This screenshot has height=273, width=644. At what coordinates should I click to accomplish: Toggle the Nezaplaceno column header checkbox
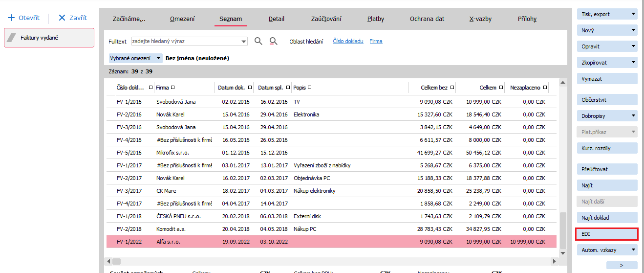pyautogui.click(x=545, y=88)
